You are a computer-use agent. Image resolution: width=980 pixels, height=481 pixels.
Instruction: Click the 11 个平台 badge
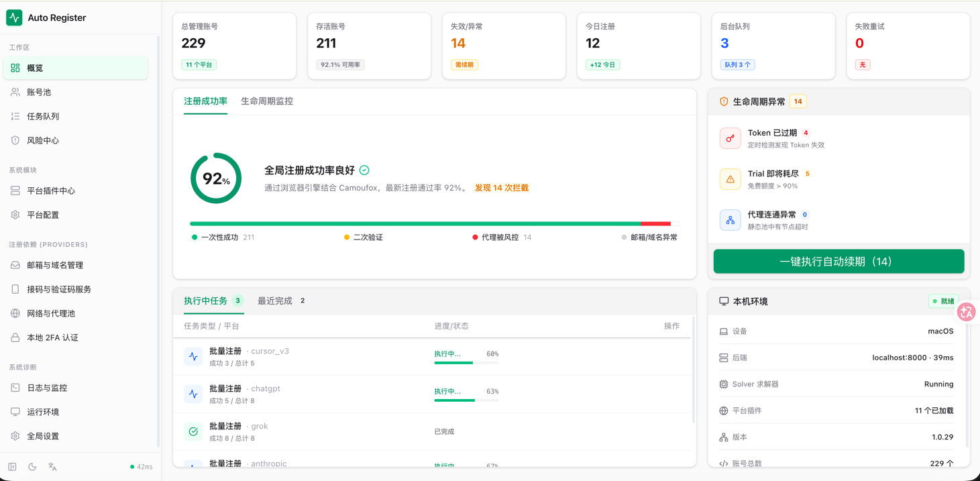pos(199,65)
